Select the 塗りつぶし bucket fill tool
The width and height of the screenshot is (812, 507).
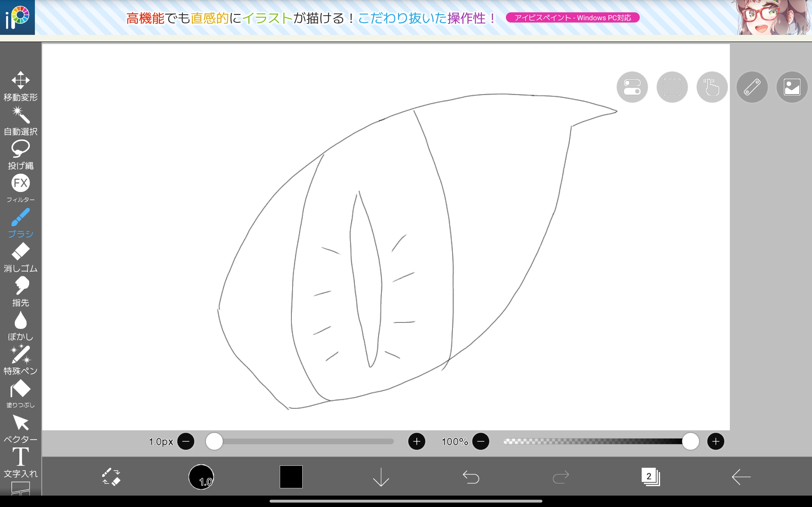21,394
